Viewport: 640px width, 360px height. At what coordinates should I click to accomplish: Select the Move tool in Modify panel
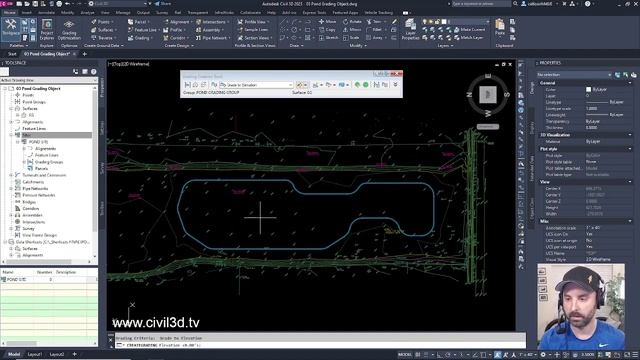[x=327, y=21]
